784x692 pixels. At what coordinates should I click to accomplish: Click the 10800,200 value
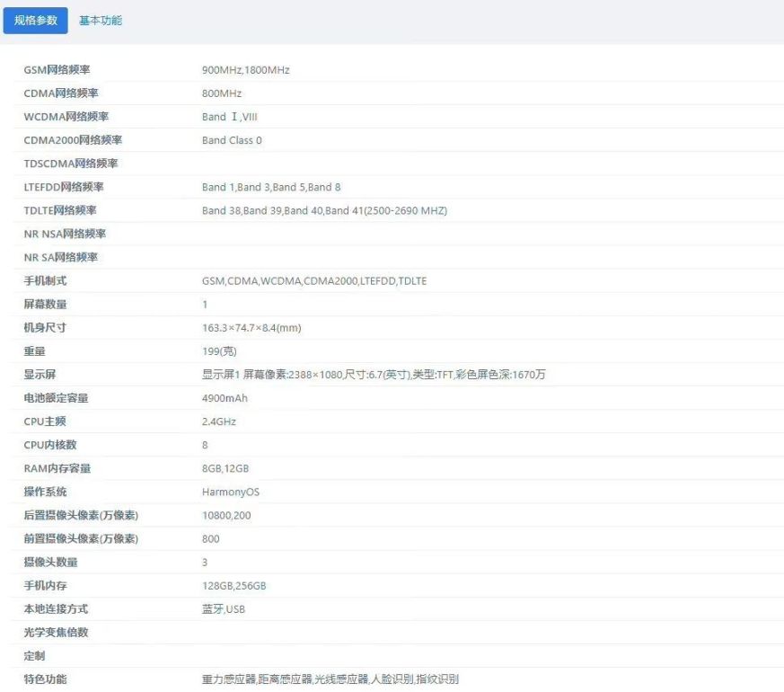point(226,515)
